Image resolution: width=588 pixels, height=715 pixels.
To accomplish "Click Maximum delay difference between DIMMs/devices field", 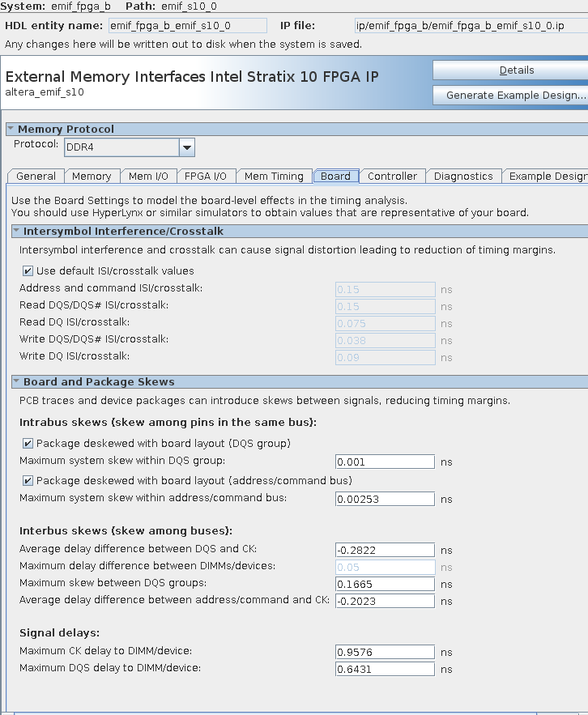I will pyautogui.click(x=385, y=568).
